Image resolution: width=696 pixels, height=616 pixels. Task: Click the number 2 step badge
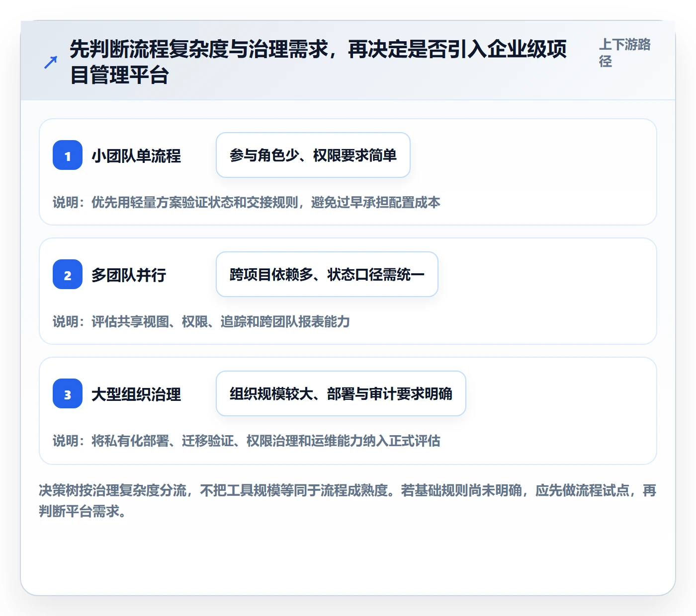click(68, 274)
